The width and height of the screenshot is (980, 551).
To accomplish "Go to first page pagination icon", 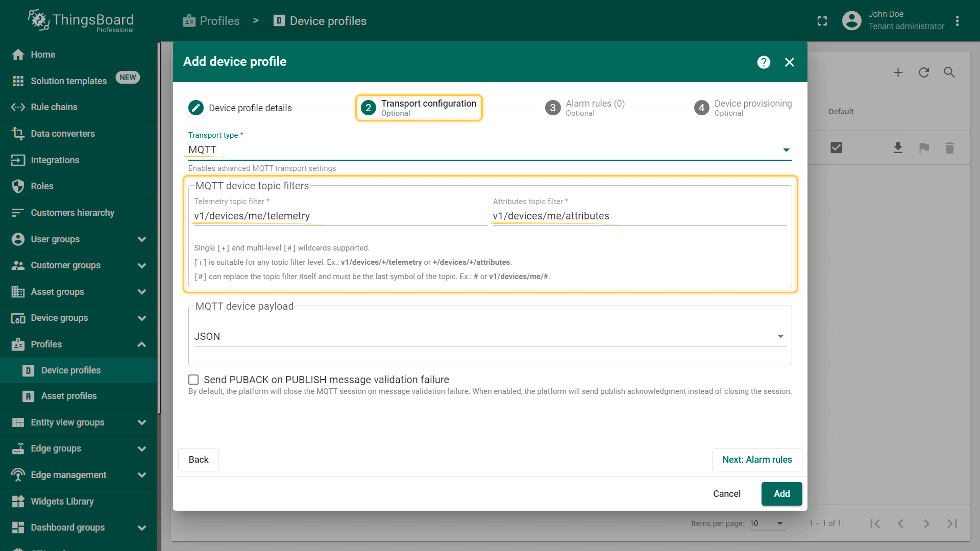I will [x=875, y=523].
